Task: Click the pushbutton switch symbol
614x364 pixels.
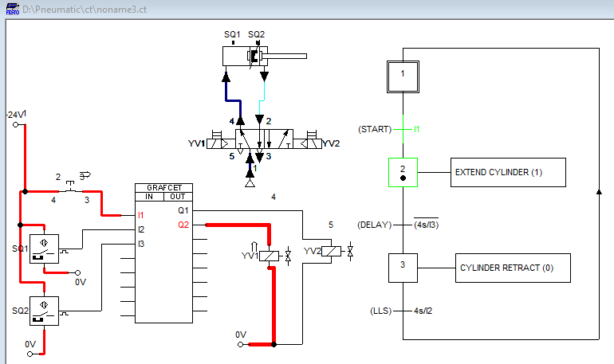Action: [x=70, y=187]
